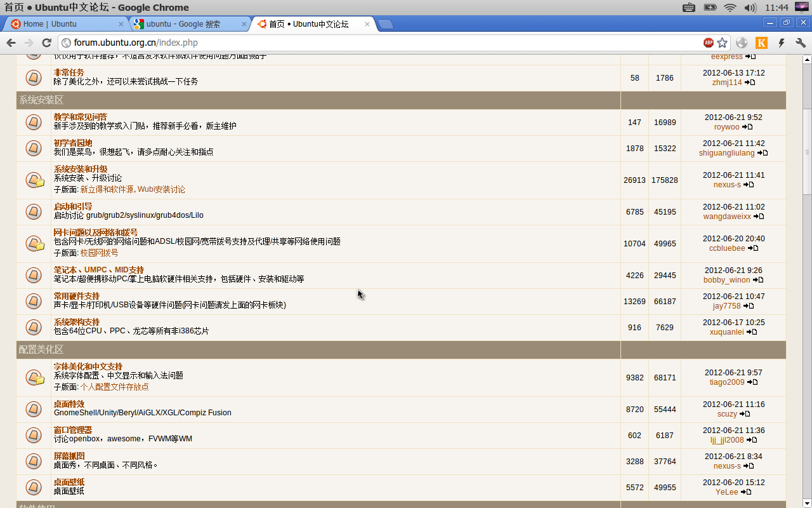Open the 桌面壁纸 forum link
812x508 pixels.
(69, 482)
